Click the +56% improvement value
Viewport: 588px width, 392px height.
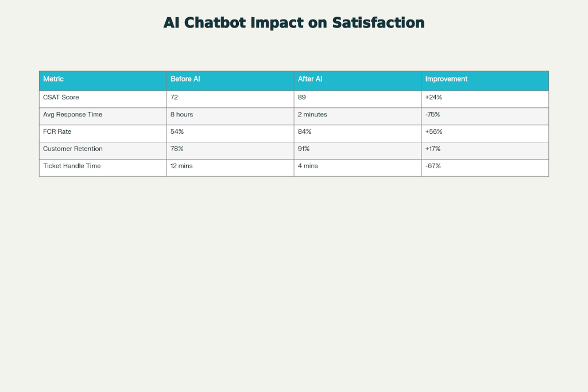[434, 132]
